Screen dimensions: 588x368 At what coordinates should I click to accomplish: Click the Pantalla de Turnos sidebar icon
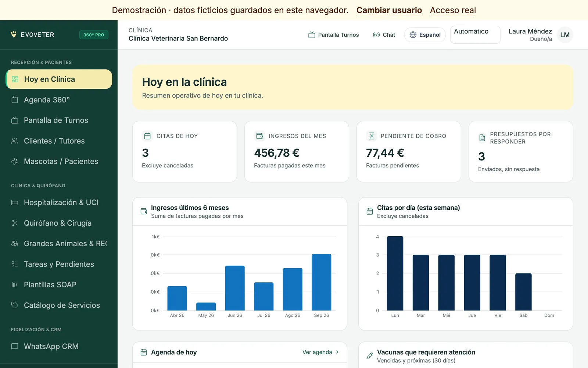click(x=15, y=120)
